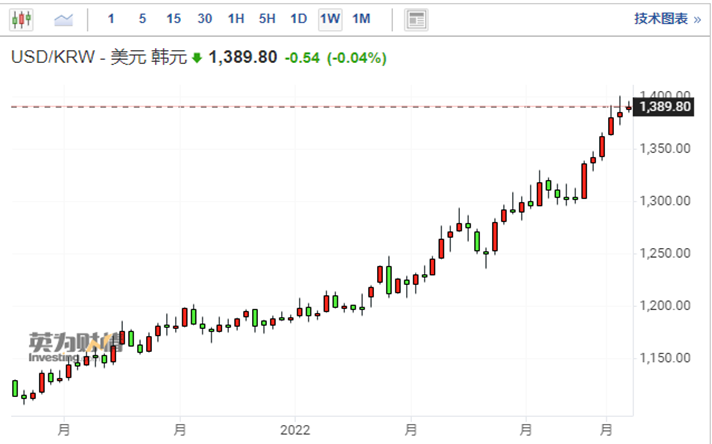Click the 1,389.80 current price label on axis
The image size is (712, 444).
665,106
